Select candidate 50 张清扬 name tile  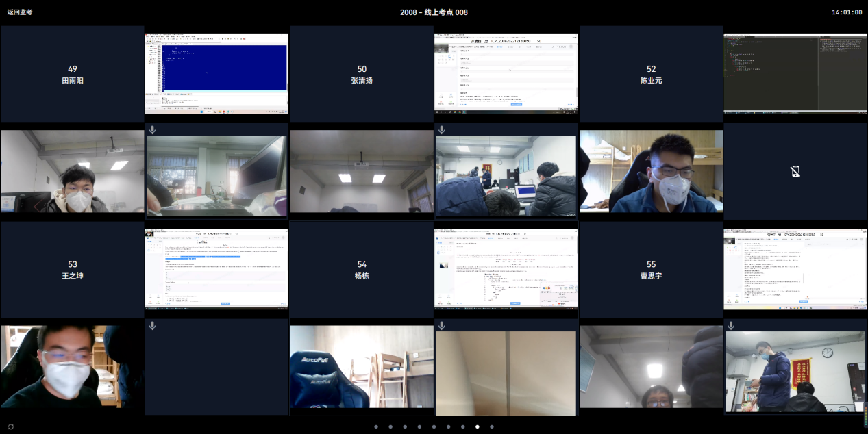(x=362, y=75)
